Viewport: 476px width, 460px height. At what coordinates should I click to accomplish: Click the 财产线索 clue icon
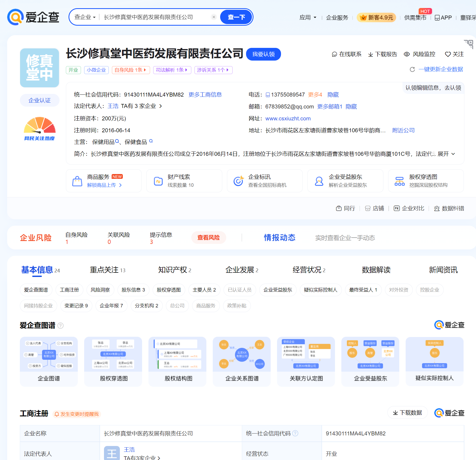(x=158, y=181)
